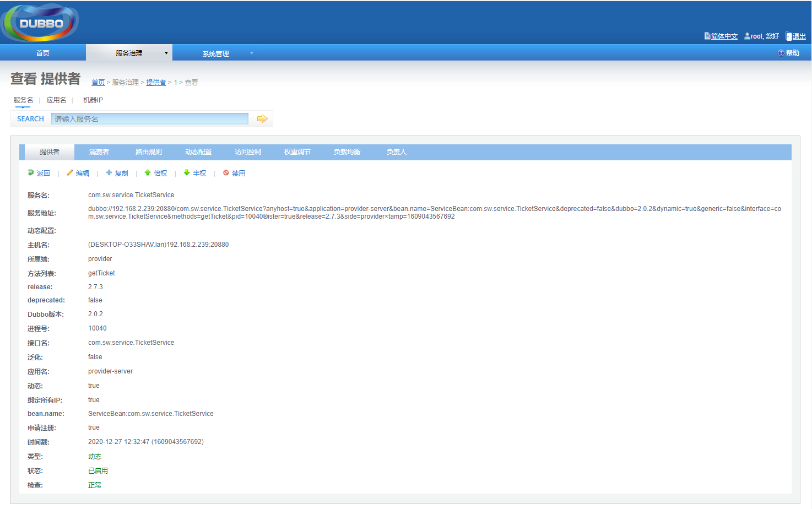This screenshot has width=812, height=509.
Task: Click the dubbo:// service address URL text
Action: pyautogui.click(x=435, y=213)
